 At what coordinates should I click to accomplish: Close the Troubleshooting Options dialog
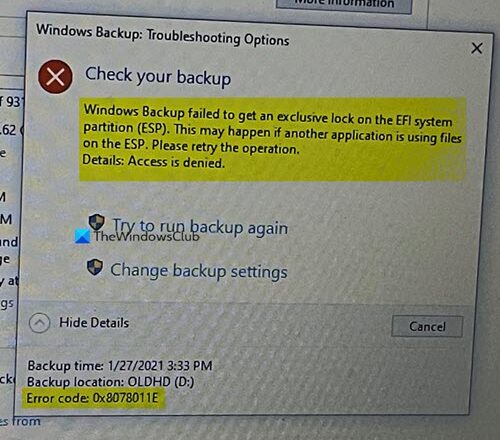[x=477, y=48]
